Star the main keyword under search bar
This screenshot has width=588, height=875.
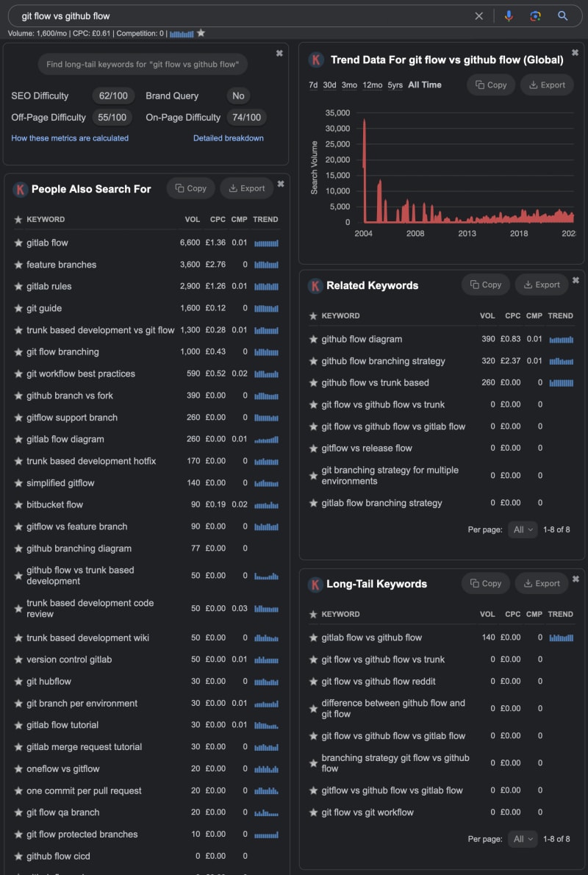pyautogui.click(x=201, y=34)
